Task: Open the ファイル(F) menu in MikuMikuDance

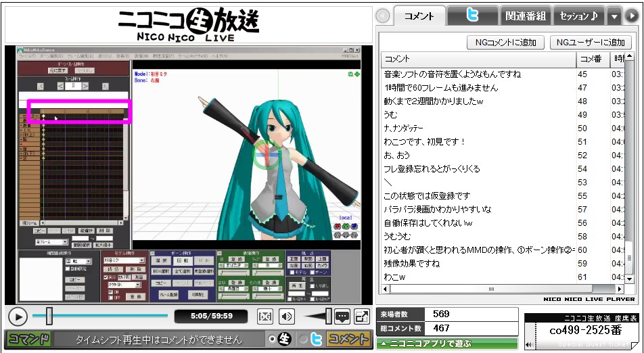Action: pos(27,56)
